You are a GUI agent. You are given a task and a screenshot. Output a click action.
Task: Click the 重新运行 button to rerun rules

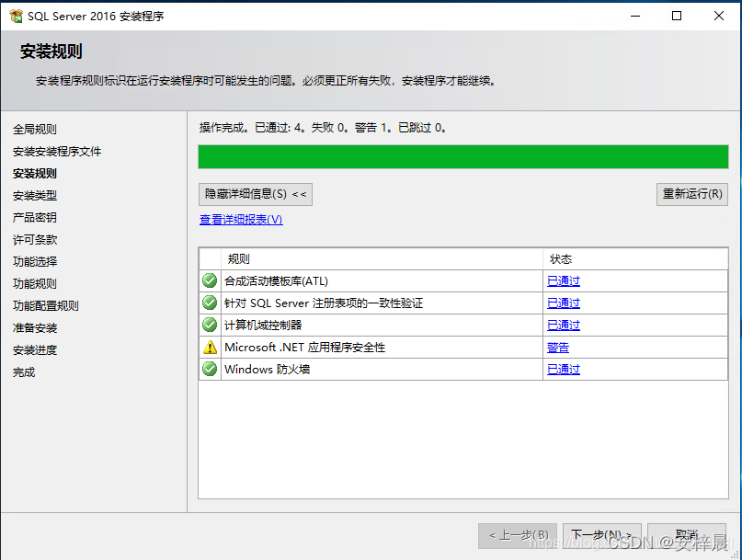(691, 194)
